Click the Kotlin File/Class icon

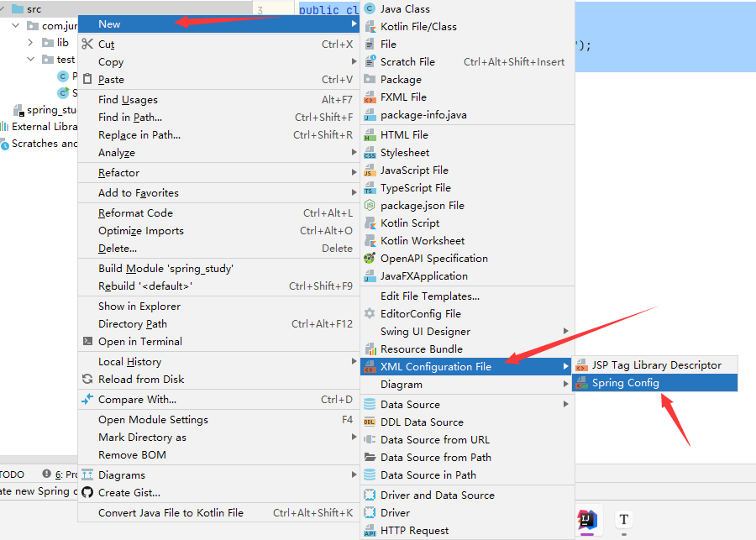[370, 27]
